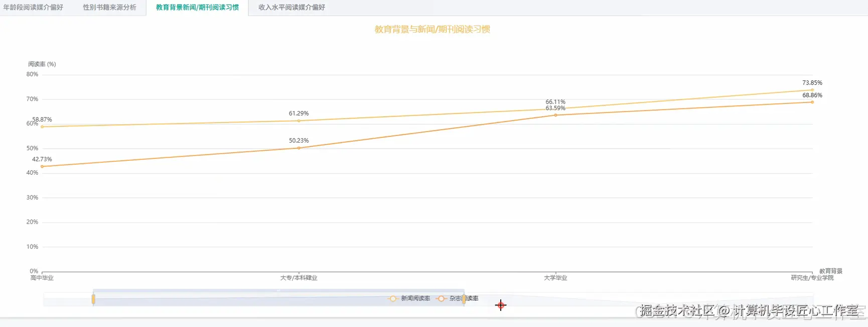The image size is (868, 327).
Task: Click the shaded selected range of zoom slider
Action: coord(278,299)
